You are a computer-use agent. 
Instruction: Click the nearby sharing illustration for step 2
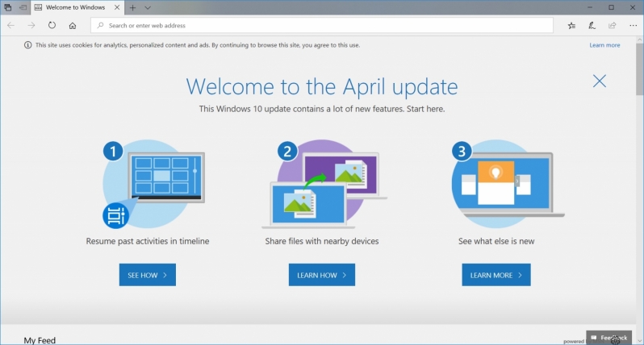click(x=324, y=184)
